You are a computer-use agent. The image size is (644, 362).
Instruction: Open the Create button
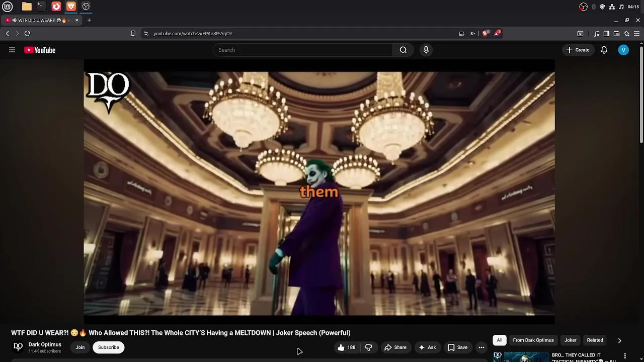coord(578,50)
